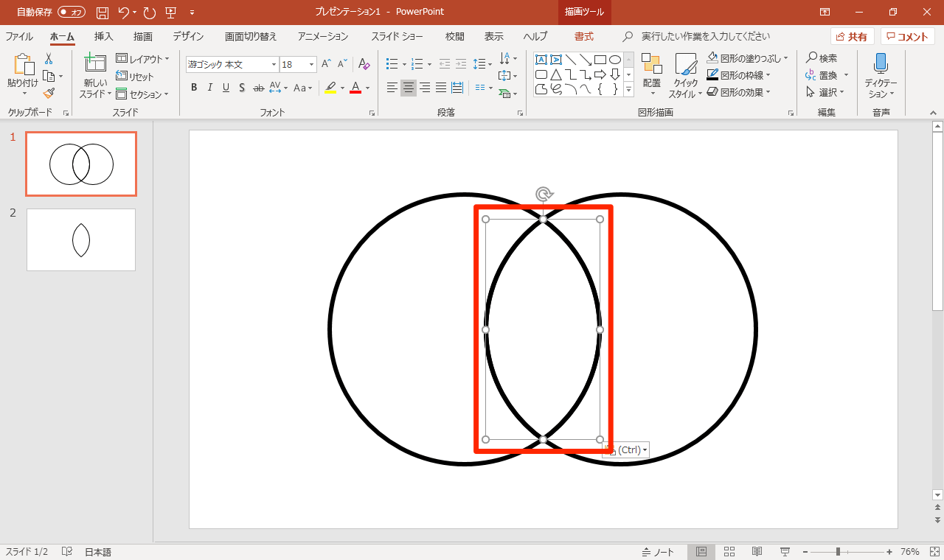Increase font size with the A-up icon

326,65
